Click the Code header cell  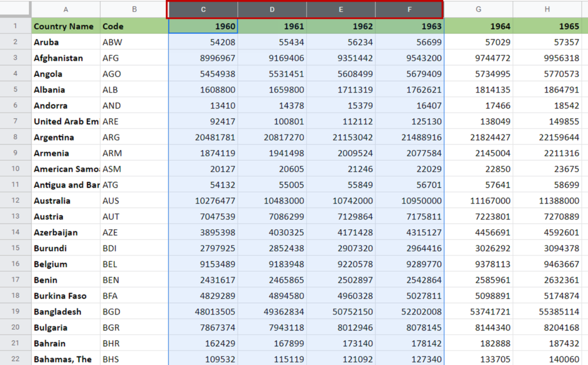point(134,26)
